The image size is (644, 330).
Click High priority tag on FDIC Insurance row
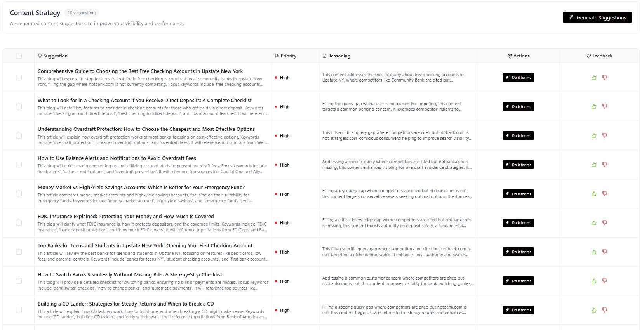click(282, 223)
